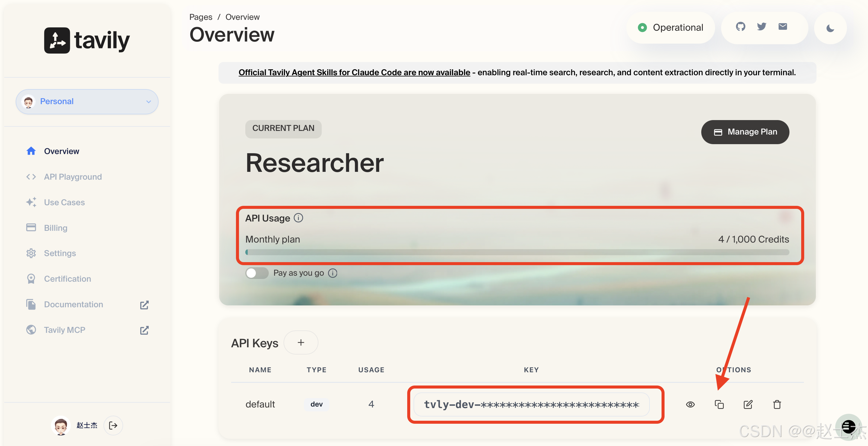Switch to dark mode with moon icon
This screenshot has width=868, height=446.
tap(830, 28)
